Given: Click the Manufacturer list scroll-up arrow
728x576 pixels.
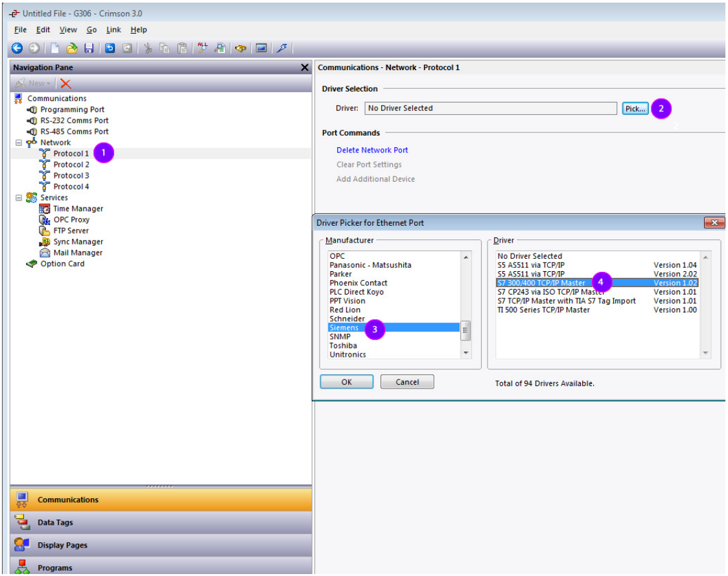Looking at the screenshot, I should pyautogui.click(x=465, y=258).
